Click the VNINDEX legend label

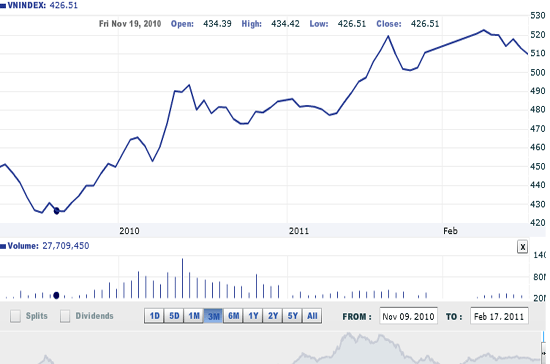[27, 6]
